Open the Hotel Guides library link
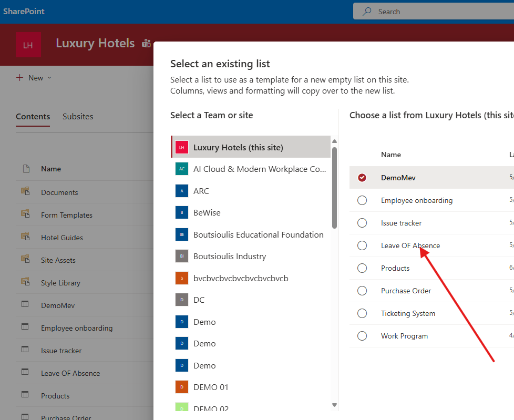This screenshot has width=514, height=420. coord(62,238)
